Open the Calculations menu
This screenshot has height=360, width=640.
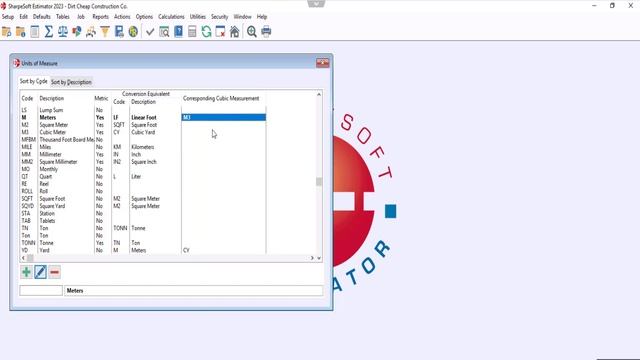coord(171,17)
